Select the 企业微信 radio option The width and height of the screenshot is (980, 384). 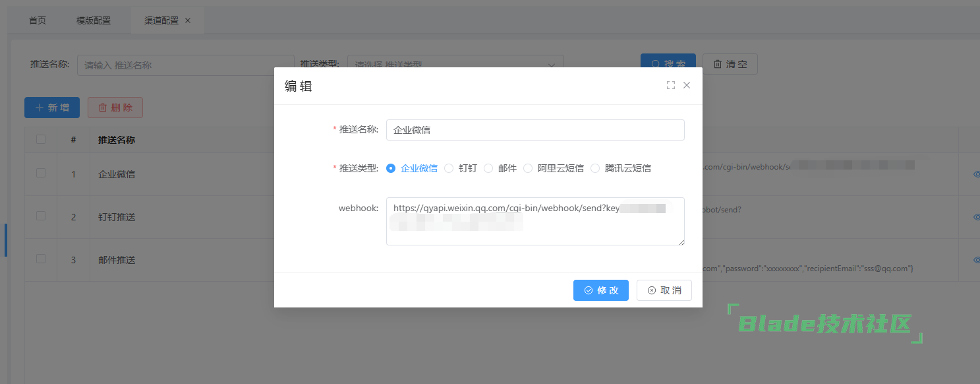pyautogui.click(x=391, y=168)
